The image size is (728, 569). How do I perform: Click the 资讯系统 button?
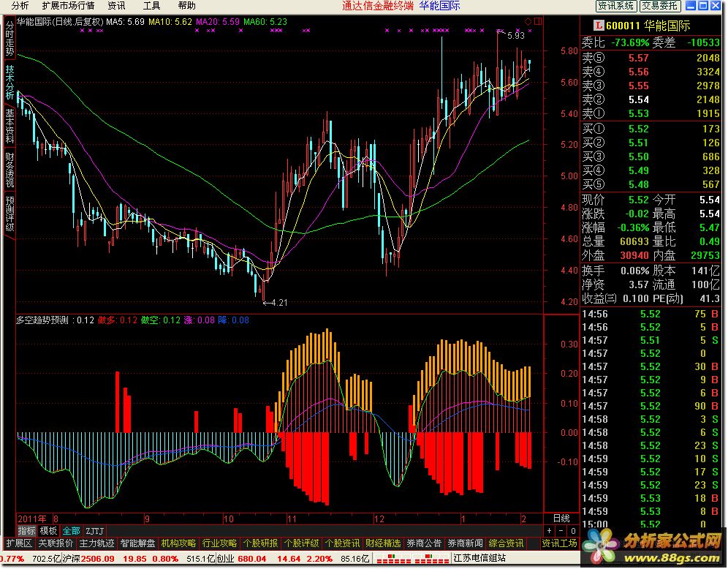(615, 6)
